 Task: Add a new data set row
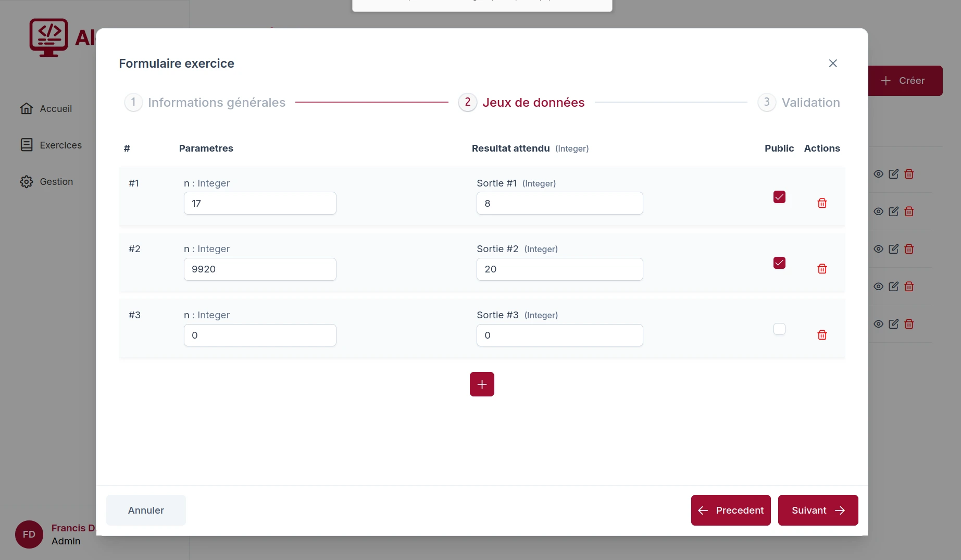(x=482, y=384)
